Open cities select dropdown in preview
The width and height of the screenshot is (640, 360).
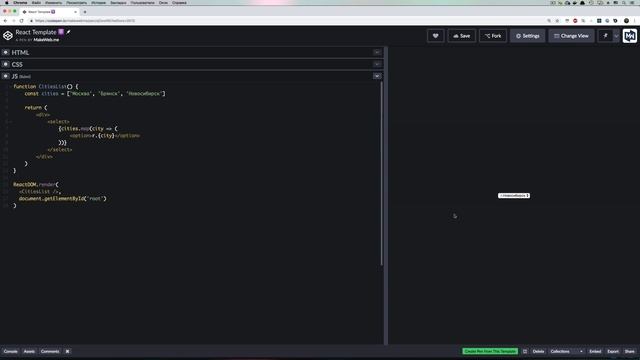pyautogui.click(x=514, y=196)
